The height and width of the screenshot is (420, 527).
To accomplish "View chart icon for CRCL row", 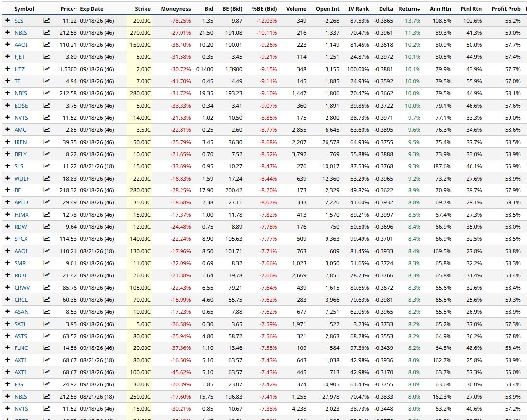I will (x=47, y=300).
